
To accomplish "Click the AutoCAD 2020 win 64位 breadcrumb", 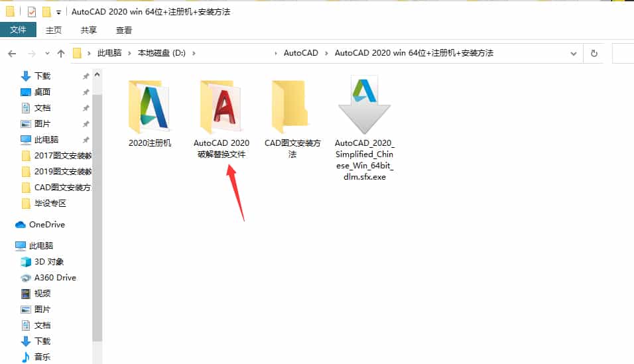I will (414, 53).
